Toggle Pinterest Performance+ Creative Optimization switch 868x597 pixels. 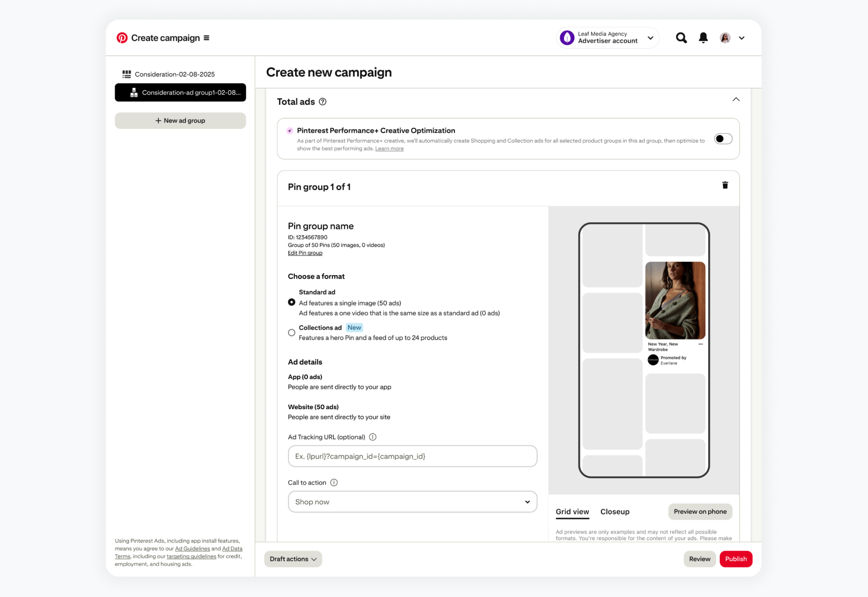(723, 139)
